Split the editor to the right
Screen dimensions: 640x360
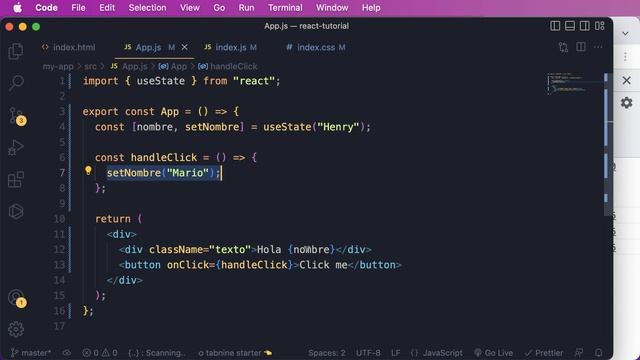coord(580,47)
